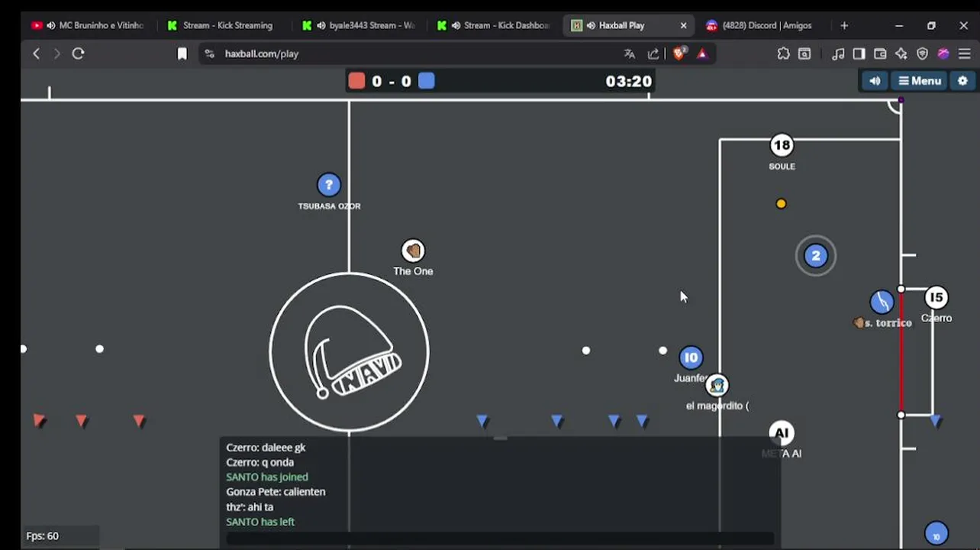Open the site information icon before the URL
The image size is (980, 550).
pyautogui.click(x=210, y=53)
